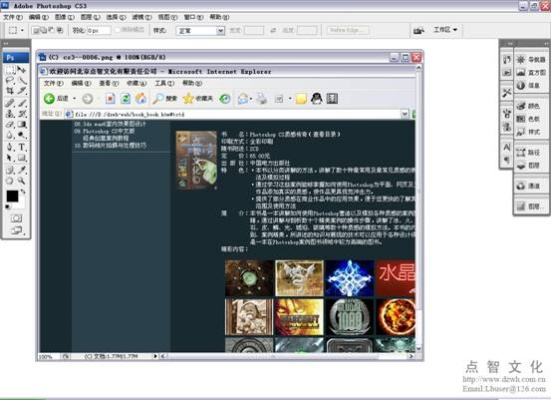Open the 窗口 Window menu
Viewport: 551px width, 400px height.
tap(194, 17)
